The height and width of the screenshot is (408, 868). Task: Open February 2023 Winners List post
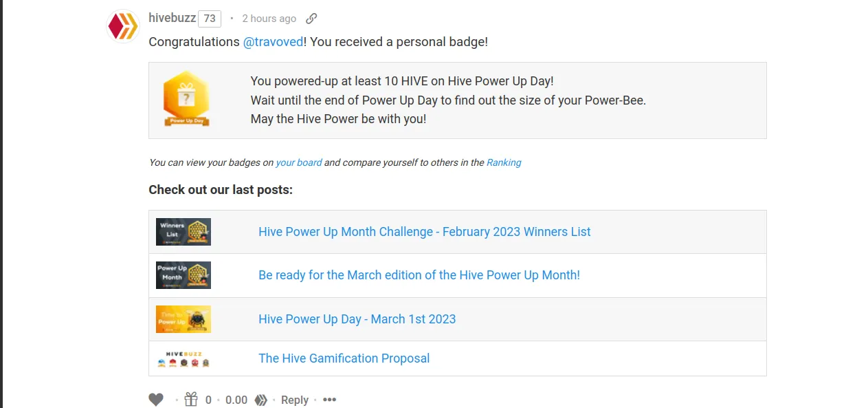pyautogui.click(x=425, y=232)
